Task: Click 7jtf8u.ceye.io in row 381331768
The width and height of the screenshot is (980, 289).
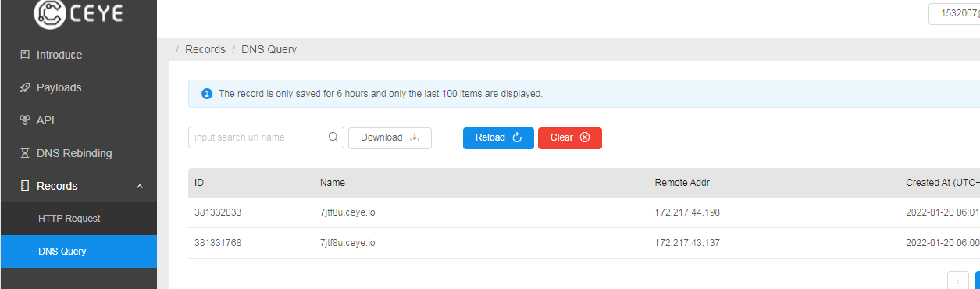Action: point(347,243)
